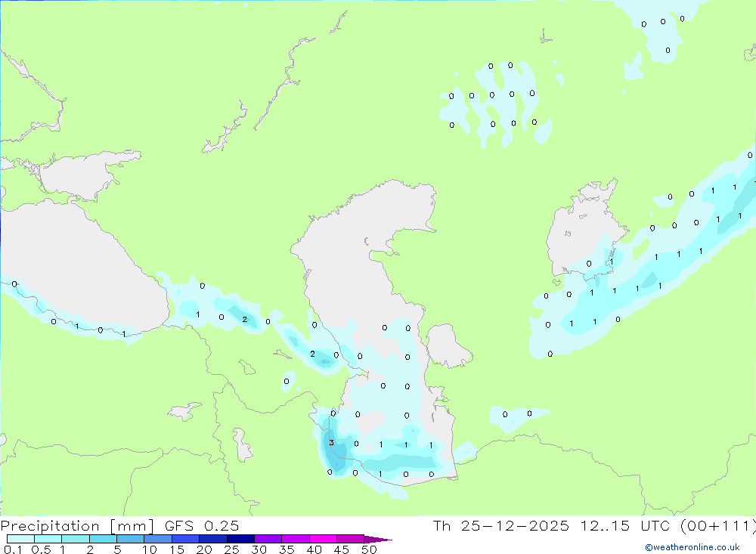
Task: Click the 2–5 mm legend swatch
Action: click(103, 539)
